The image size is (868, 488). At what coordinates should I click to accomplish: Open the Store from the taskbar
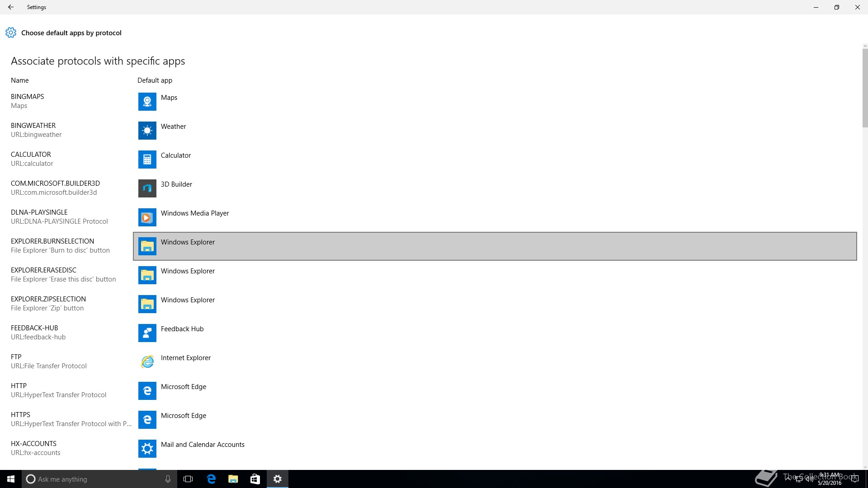[x=255, y=479]
